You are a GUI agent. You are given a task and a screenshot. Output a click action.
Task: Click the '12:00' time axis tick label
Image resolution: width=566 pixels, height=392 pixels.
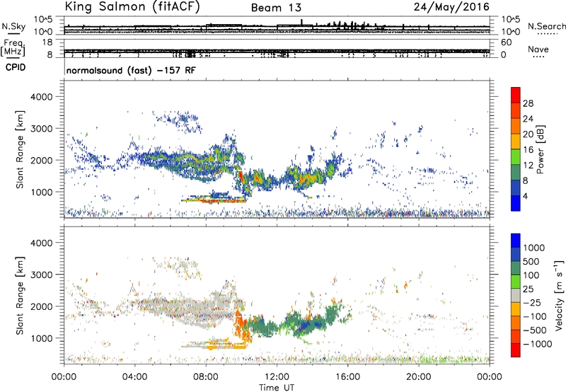pos(277,377)
